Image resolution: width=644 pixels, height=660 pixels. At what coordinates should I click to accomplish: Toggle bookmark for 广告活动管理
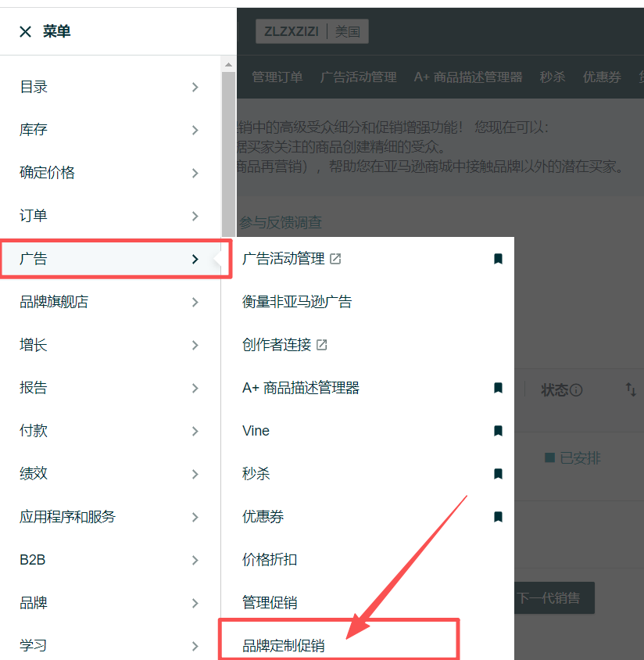(498, 259)
